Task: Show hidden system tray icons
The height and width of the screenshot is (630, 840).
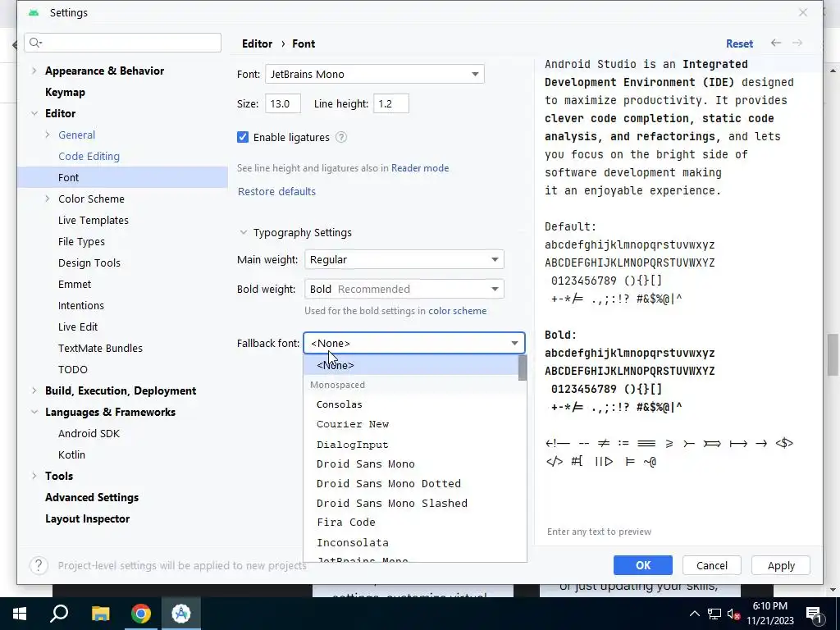Action: (x=694, y=614)
